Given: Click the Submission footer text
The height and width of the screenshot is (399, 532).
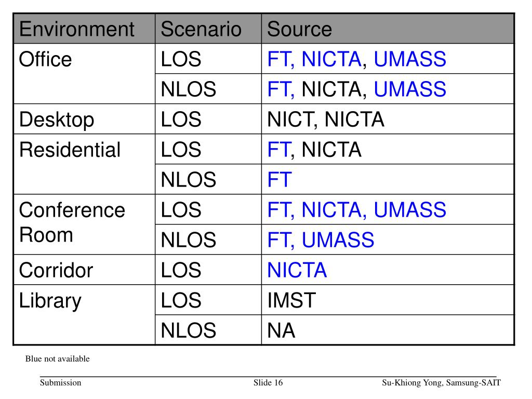Looking at the screenshot, I should 60,383.
